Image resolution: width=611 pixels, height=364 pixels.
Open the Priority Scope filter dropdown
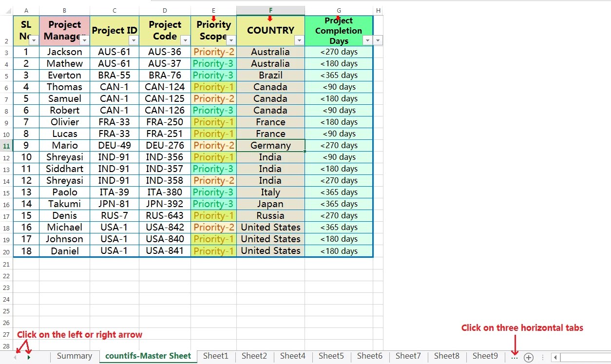pos(231,40)
